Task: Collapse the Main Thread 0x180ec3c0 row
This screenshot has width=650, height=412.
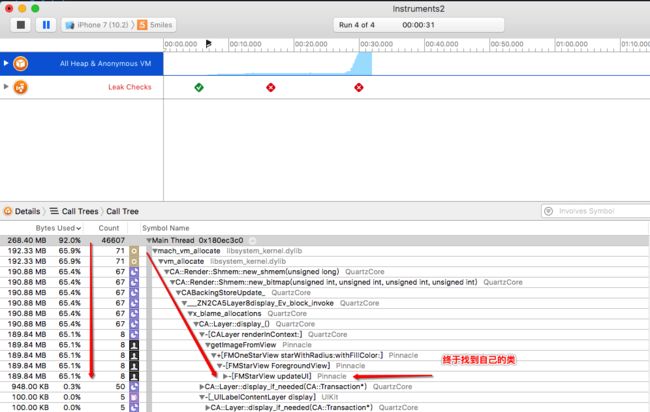Action: [x=149, y=240]
